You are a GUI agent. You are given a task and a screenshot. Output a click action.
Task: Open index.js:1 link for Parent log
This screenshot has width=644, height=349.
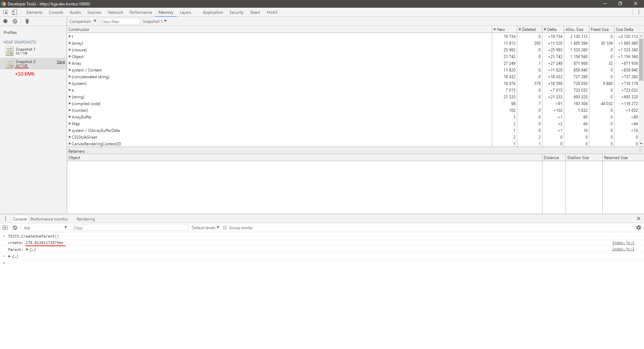(x=623, y=249)
